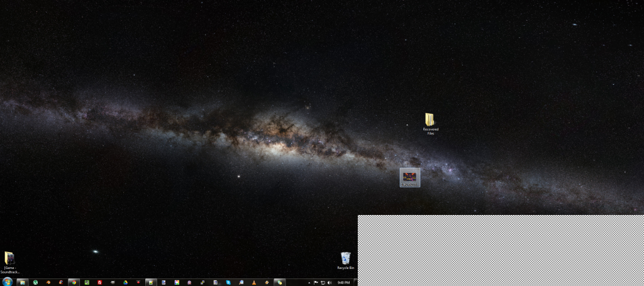Switch to the active chat windows taskbar app
Image resolution: width=644 pixels, height=286 pixels.
280,282
